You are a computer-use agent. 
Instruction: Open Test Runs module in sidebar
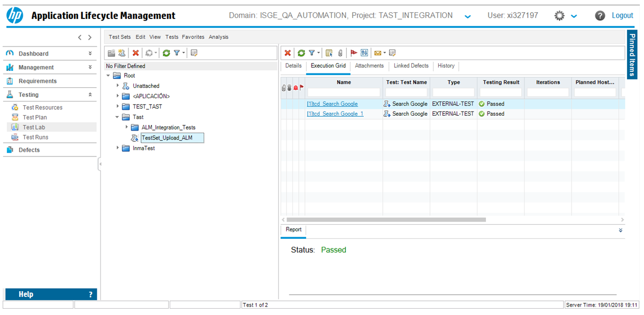35,137
